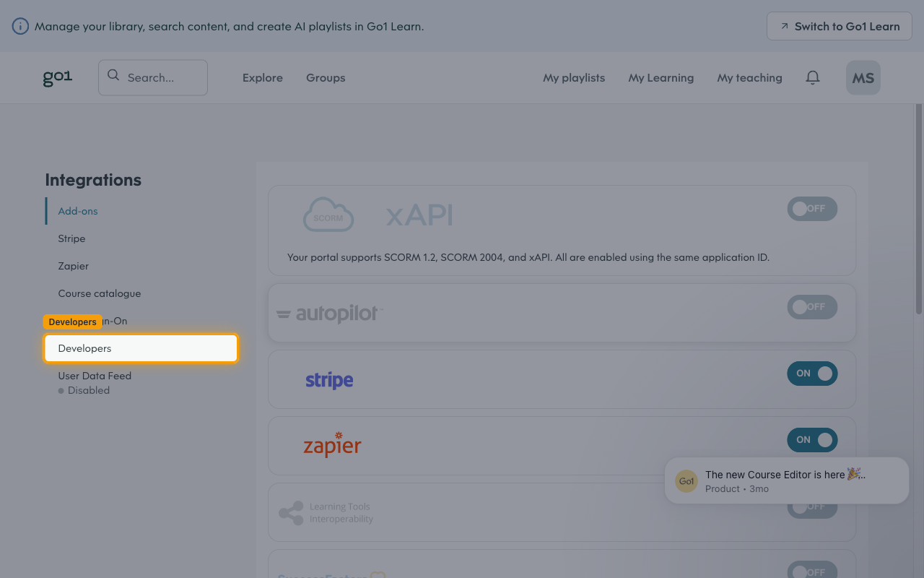Go to My teaching

749,78
